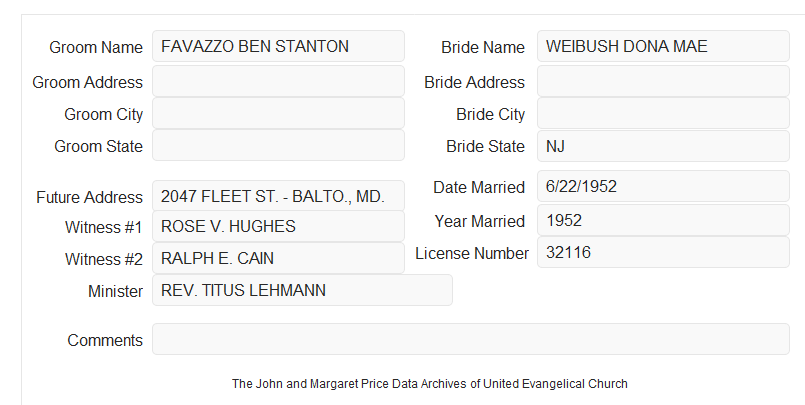Select the Witness #1 field

[x=278, y=226]
